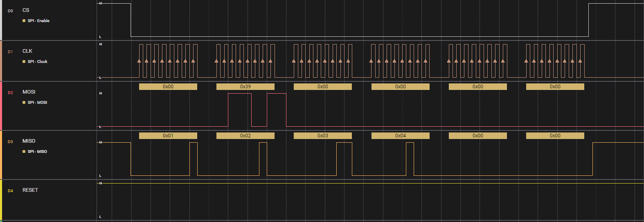This screenshot has width=644, height=222.
Task: Select the 0x01 decoded MISO bubble
Action: 168,136
